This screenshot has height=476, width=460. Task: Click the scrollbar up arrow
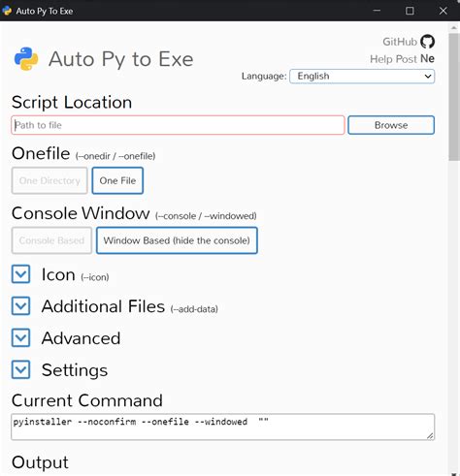coord(454,28)
